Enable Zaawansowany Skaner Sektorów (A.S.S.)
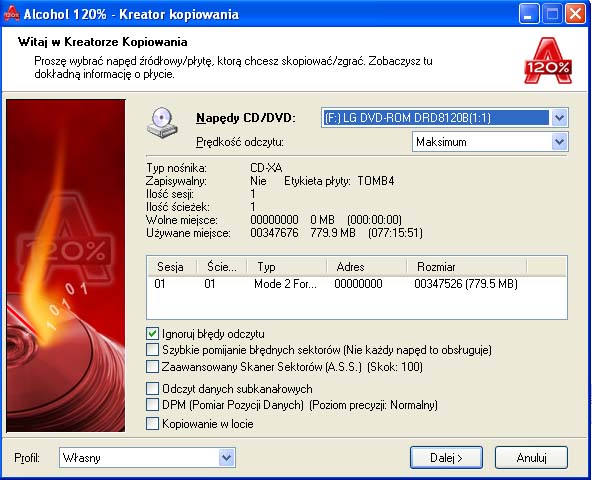 pos(152,366)
